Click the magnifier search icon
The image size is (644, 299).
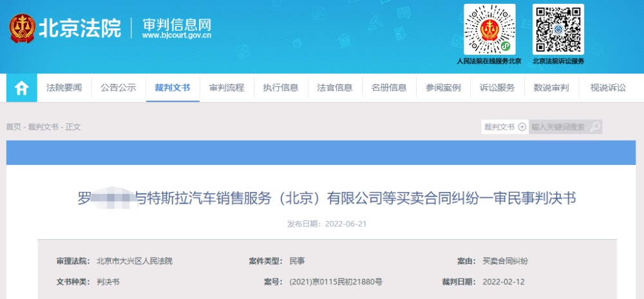[x=594, y=127]
